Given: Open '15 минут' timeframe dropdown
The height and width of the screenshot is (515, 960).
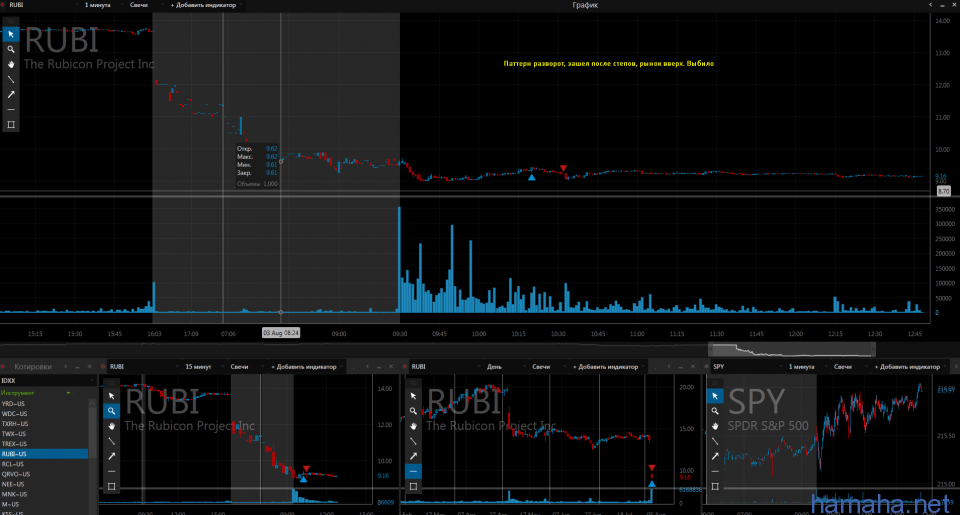Looking at the screenshot, I should tap(202, 367).
